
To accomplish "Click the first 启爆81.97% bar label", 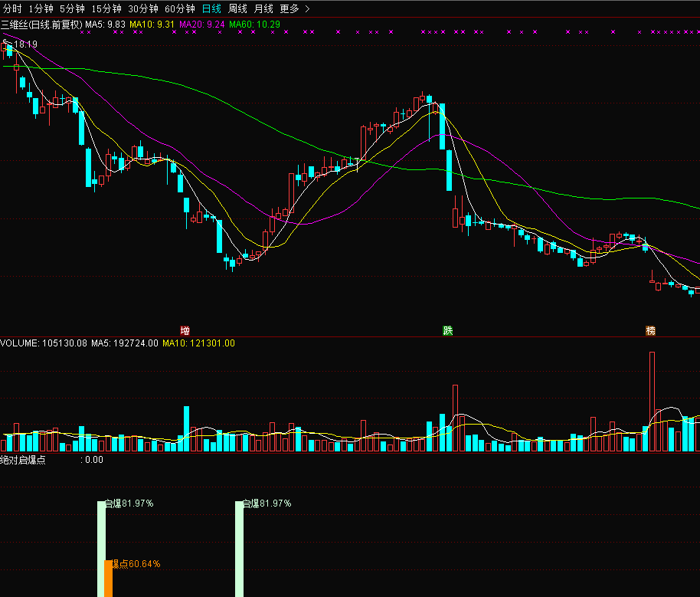I will click(129, 504).
